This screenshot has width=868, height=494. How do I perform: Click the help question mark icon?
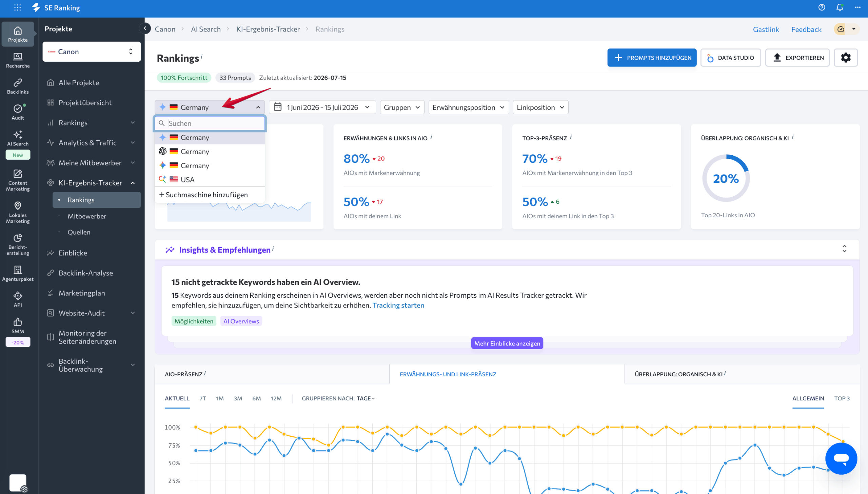point(822,7)
